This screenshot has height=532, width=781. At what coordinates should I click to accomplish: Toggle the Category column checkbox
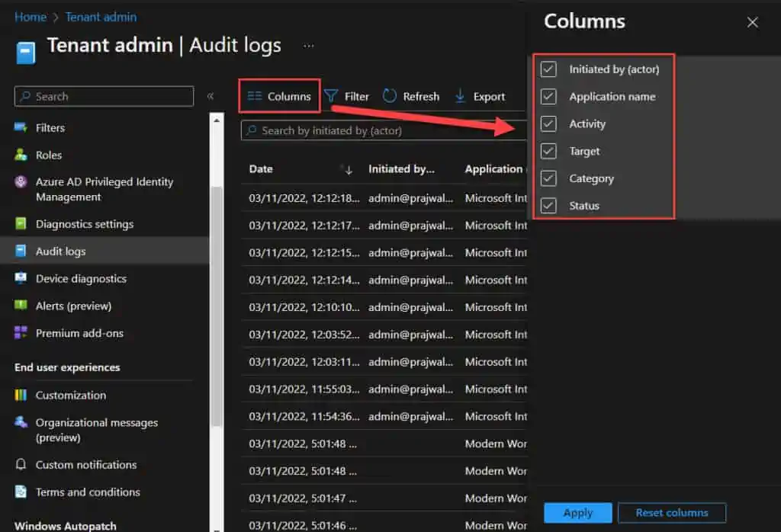tap(548, 178)
